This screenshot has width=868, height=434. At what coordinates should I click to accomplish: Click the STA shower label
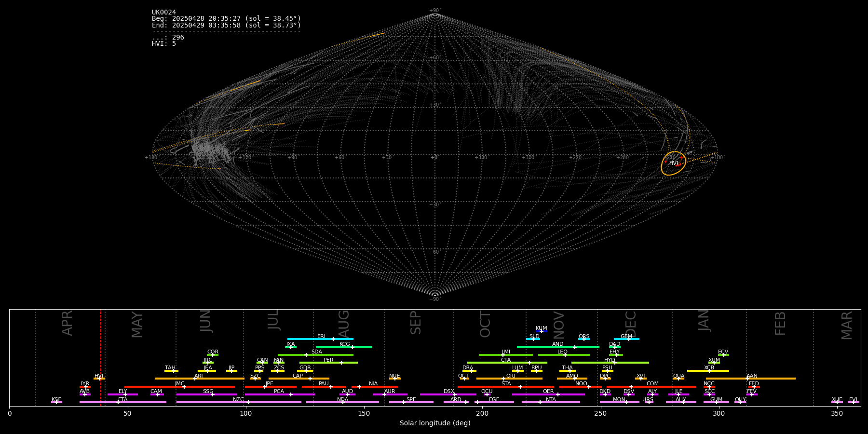click(x=506, y=384)
